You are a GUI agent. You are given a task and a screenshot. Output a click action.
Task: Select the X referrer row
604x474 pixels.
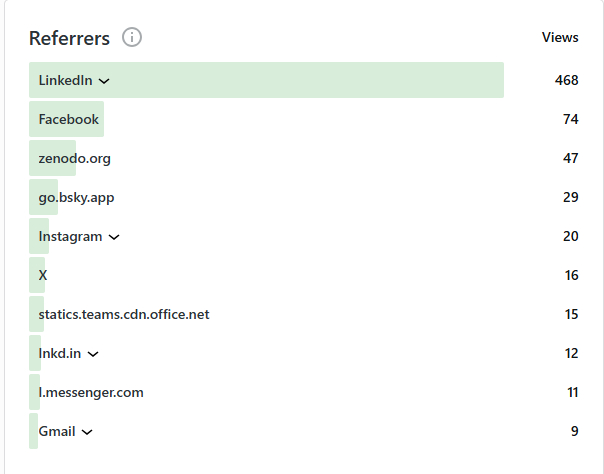(x=42, y=275)
